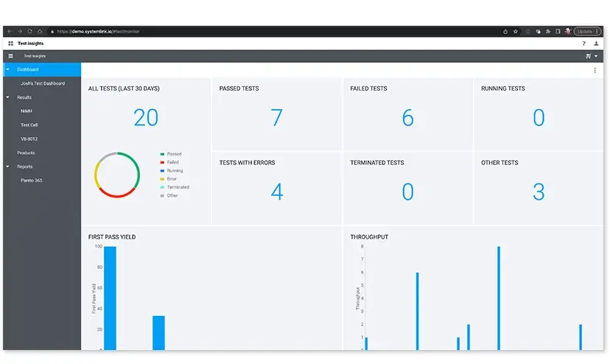Go back with the browser back arrow
613x364 pixels.
pos(10,31)
